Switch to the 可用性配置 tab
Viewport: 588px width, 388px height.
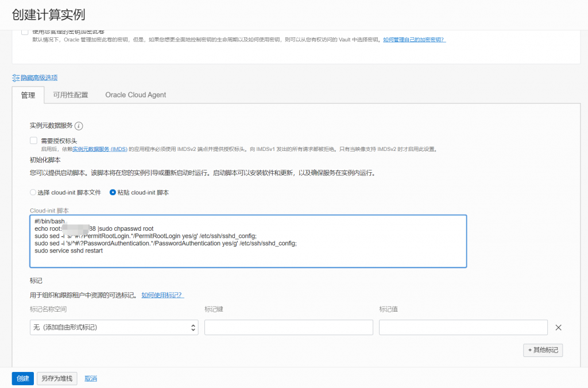(71, 95)
